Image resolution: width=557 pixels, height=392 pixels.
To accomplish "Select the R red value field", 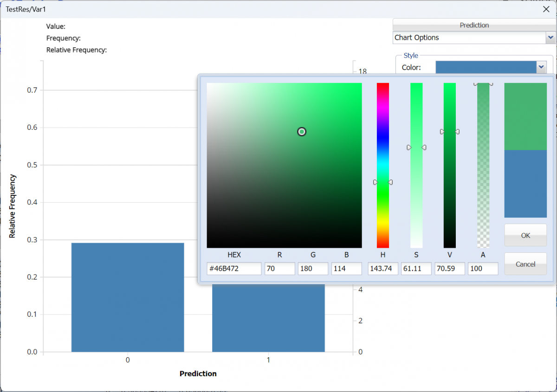I will (x=279, y=269).
